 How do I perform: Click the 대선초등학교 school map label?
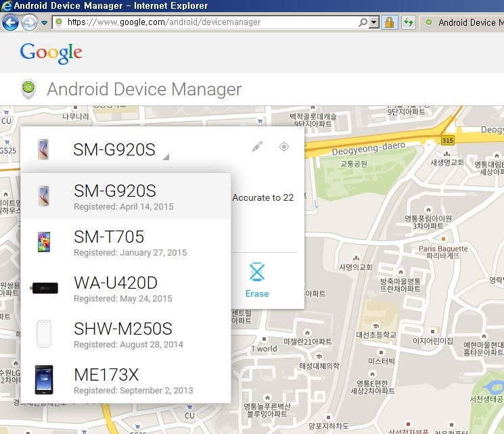(376, 335)
